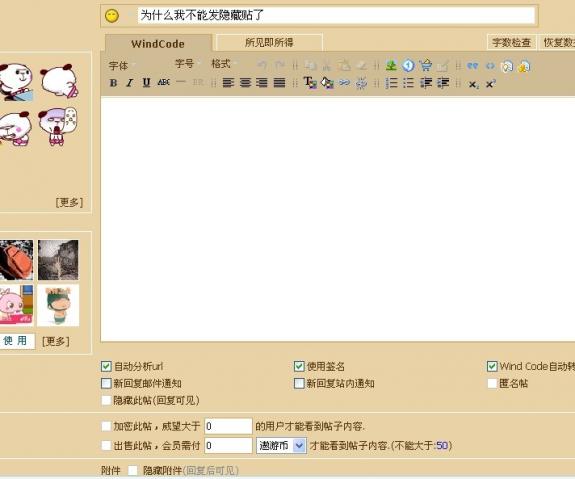Align text left in the editor
The image size is (575, 479).
[x=228, y=83]
